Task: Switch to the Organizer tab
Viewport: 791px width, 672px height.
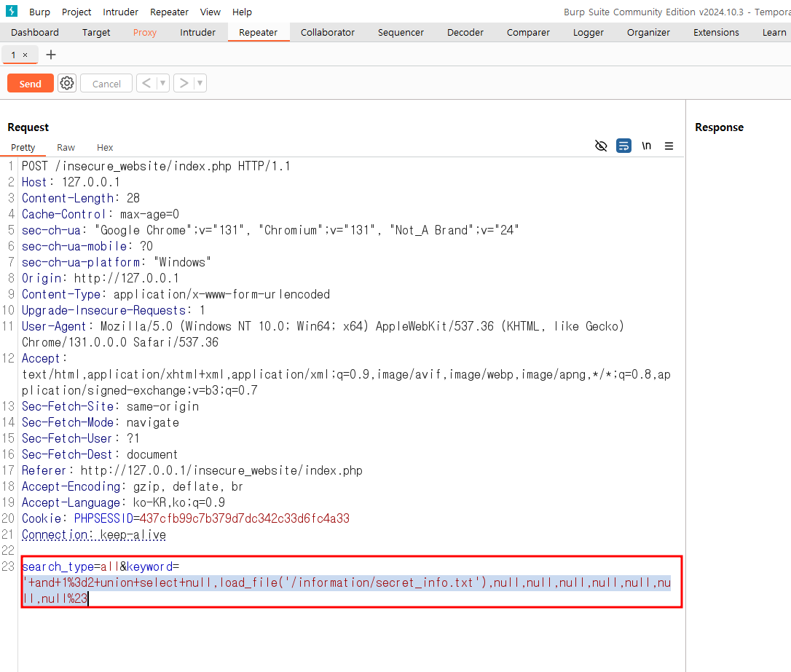Action: (648, 32)
